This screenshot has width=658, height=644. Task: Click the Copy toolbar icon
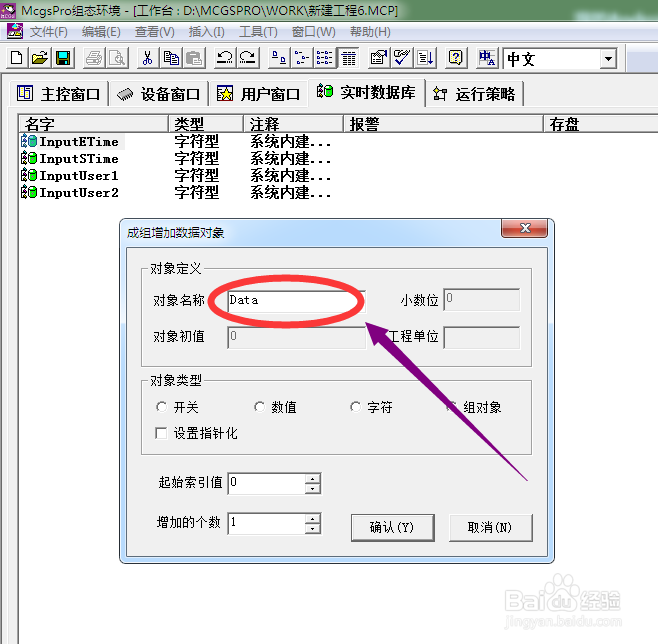pyautogui.click(x=171, y=58)
